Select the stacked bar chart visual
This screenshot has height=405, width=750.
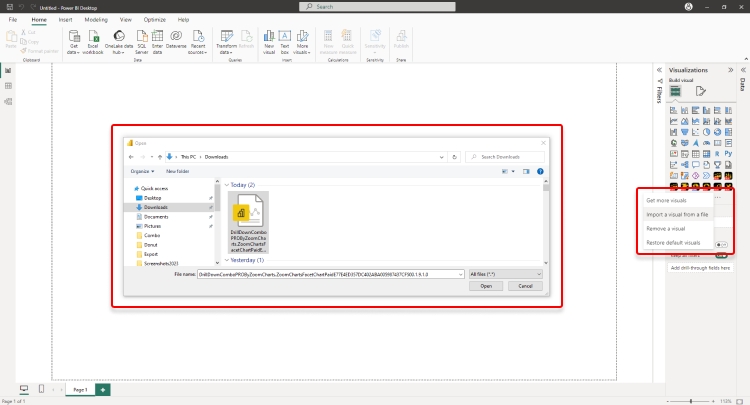point(673,110)
